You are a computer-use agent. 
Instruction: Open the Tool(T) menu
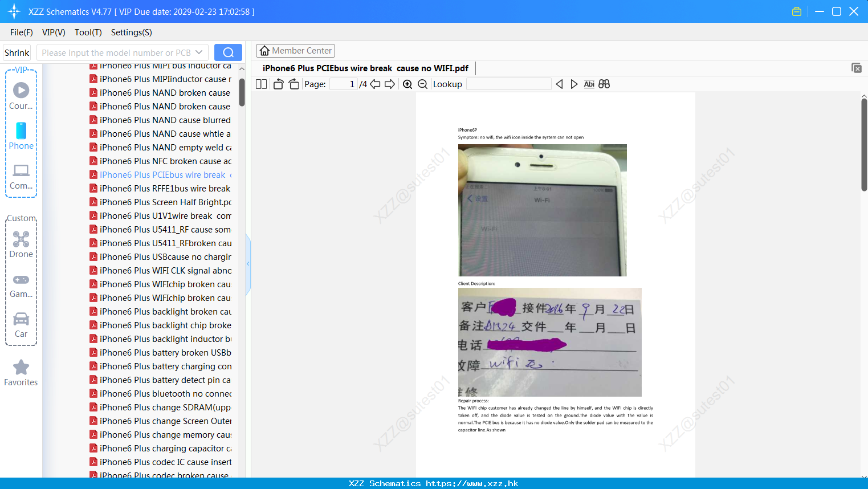pyautogui.click(x=88, y=32)
